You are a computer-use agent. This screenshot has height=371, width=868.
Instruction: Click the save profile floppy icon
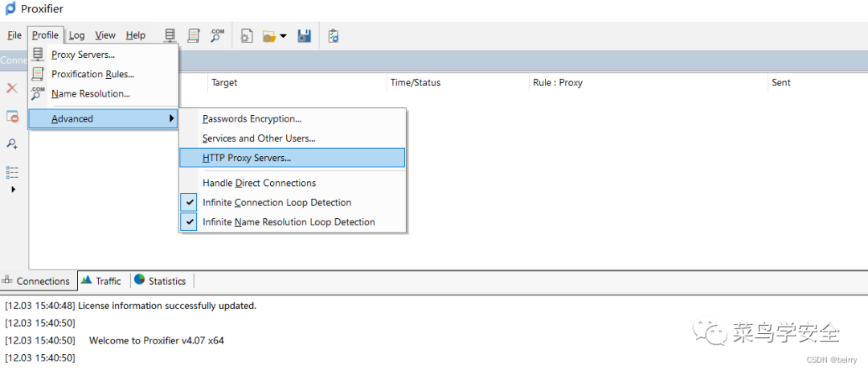tap(304, 36)
